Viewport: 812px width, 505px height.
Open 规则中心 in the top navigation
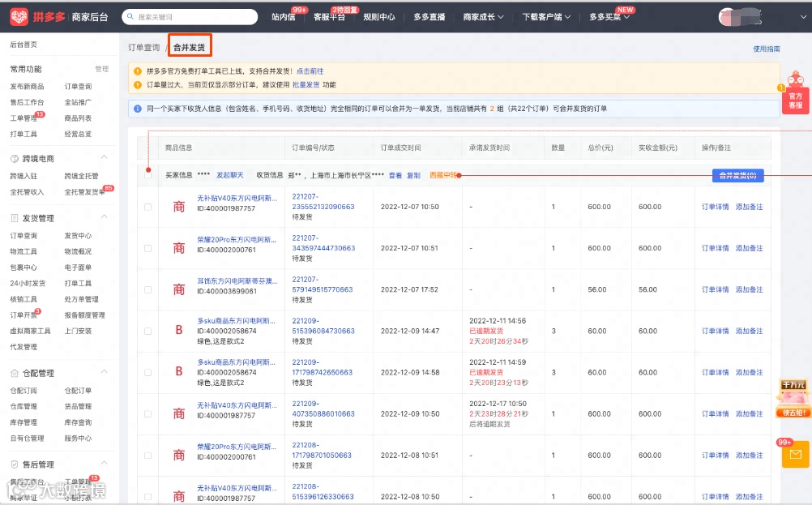coord(379,17)
